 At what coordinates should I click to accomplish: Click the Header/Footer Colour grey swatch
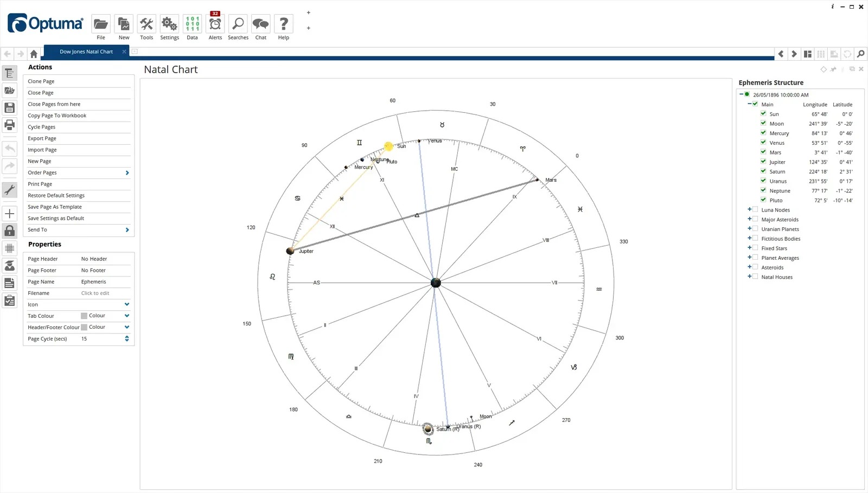pos(84,327)
